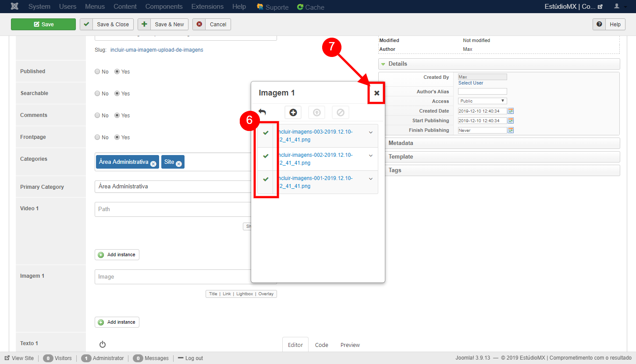Click the power toggle icon beside Texto 1

click(103, 344)
